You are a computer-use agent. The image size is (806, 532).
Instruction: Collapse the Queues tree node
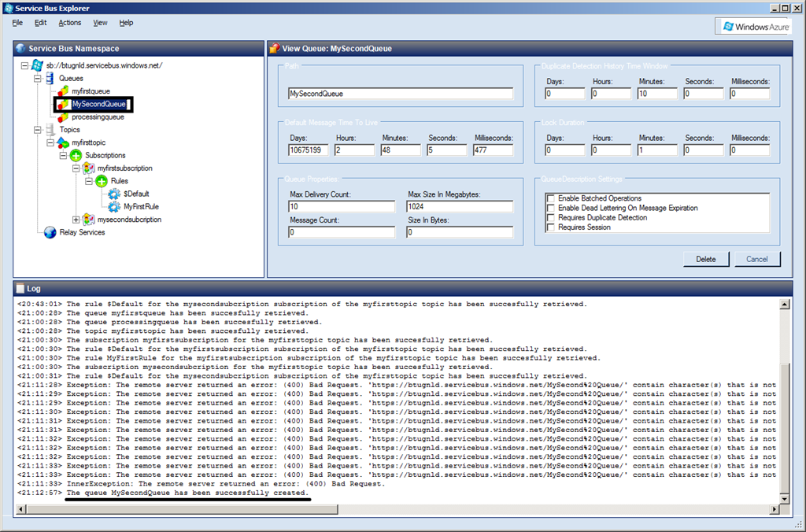[37, 78]
